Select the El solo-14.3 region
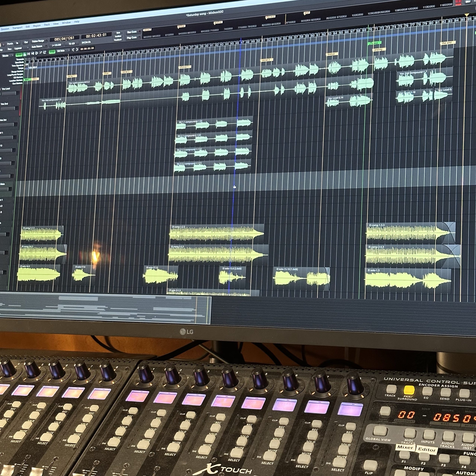 (x=39, y=274)
